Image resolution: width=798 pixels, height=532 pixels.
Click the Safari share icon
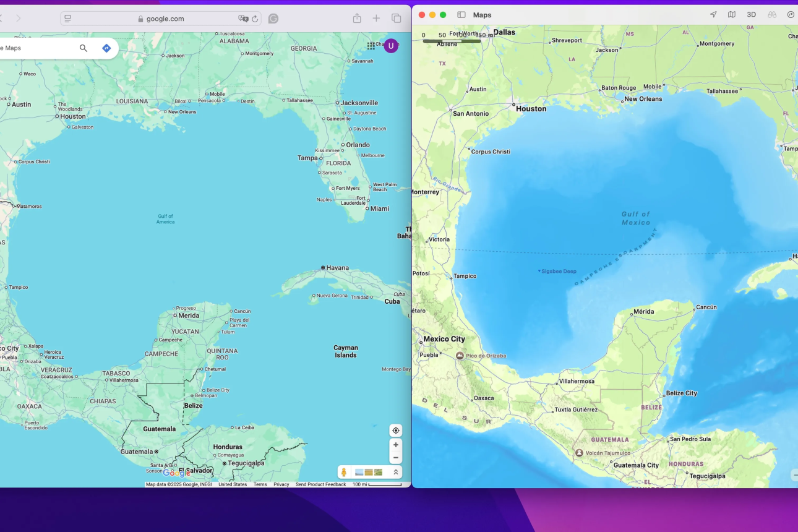tap(357, 19)
